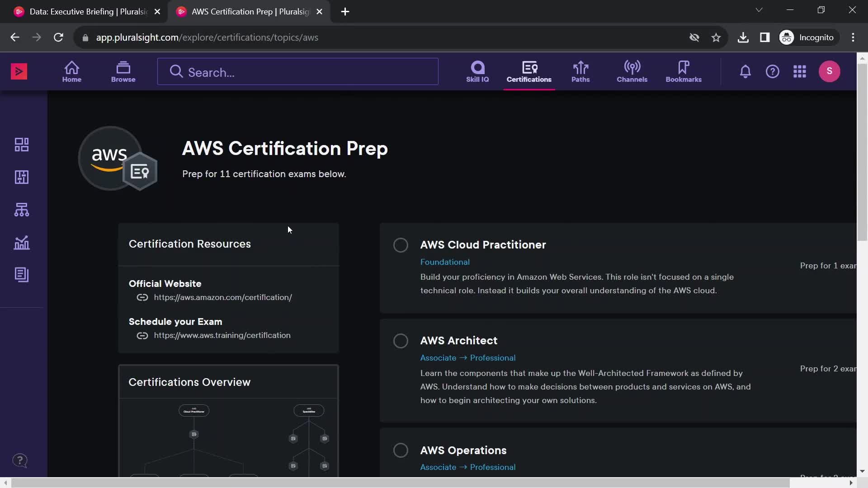Click Associate → Professional under AWS Operations
This screenshot has width=868, height=488.
468,467
